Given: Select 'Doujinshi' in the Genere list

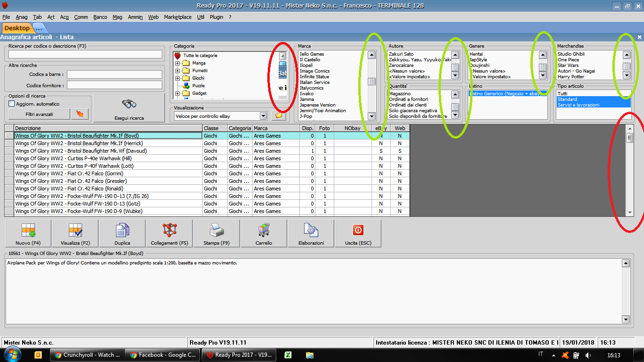Looking at the screenshot, I should coord(479,66).
